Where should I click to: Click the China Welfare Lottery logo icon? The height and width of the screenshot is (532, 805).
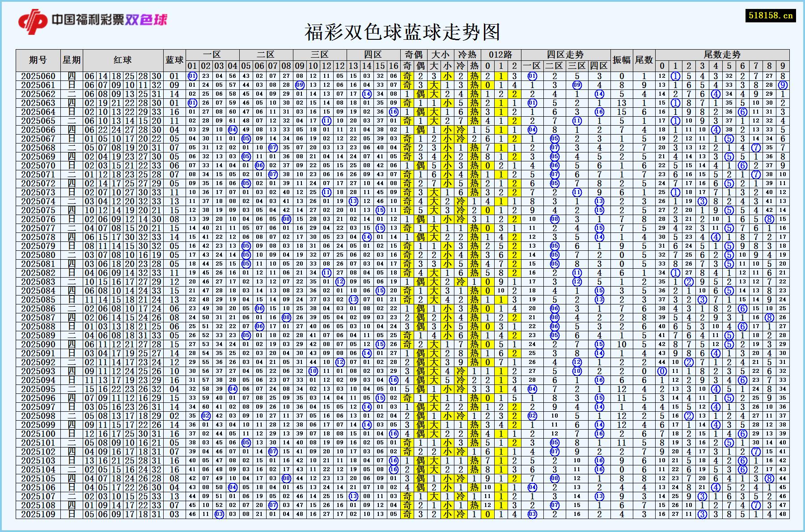tap(34, 20)
